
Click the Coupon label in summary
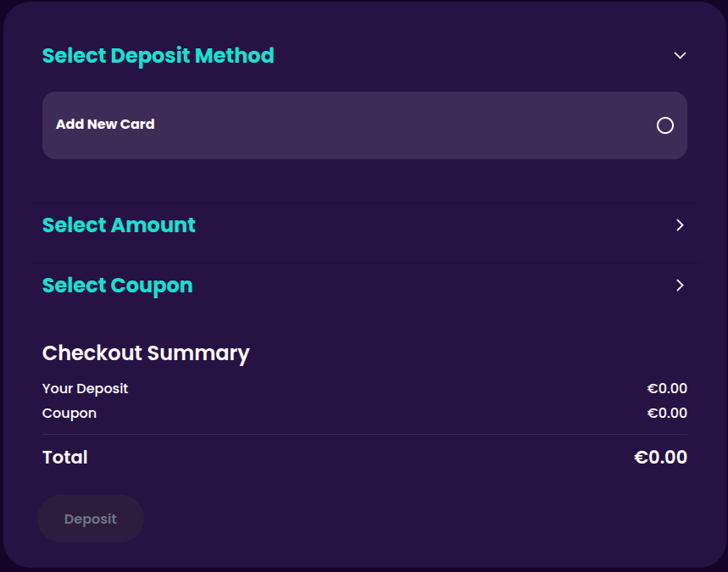click(69, 414)
